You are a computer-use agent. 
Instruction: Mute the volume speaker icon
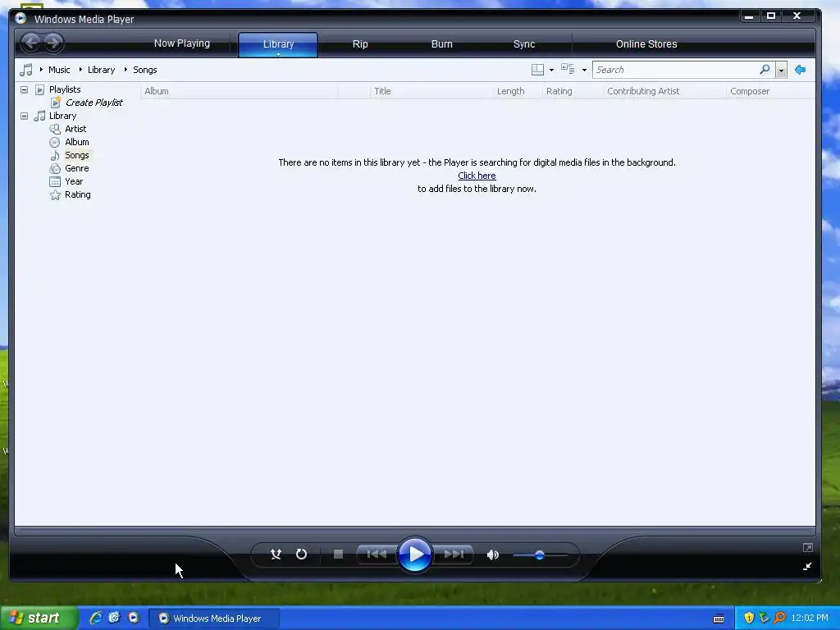(x=493, y=555)
